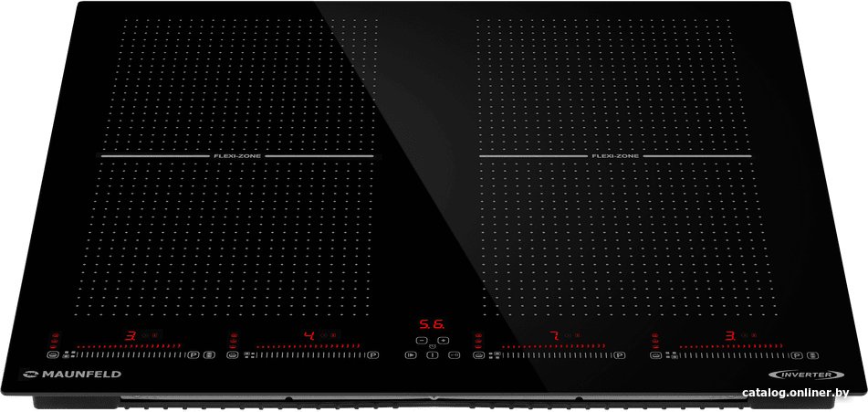Tap the timer display showing 5.6
Viewport: 868px width, 412px height.
(x=431, y=324)
